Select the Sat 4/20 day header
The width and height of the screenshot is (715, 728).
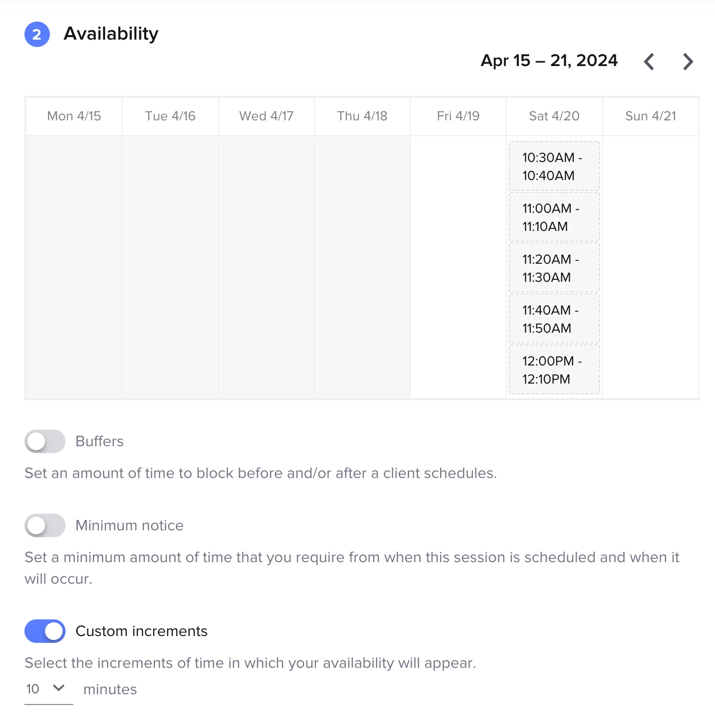coord(554,116)
